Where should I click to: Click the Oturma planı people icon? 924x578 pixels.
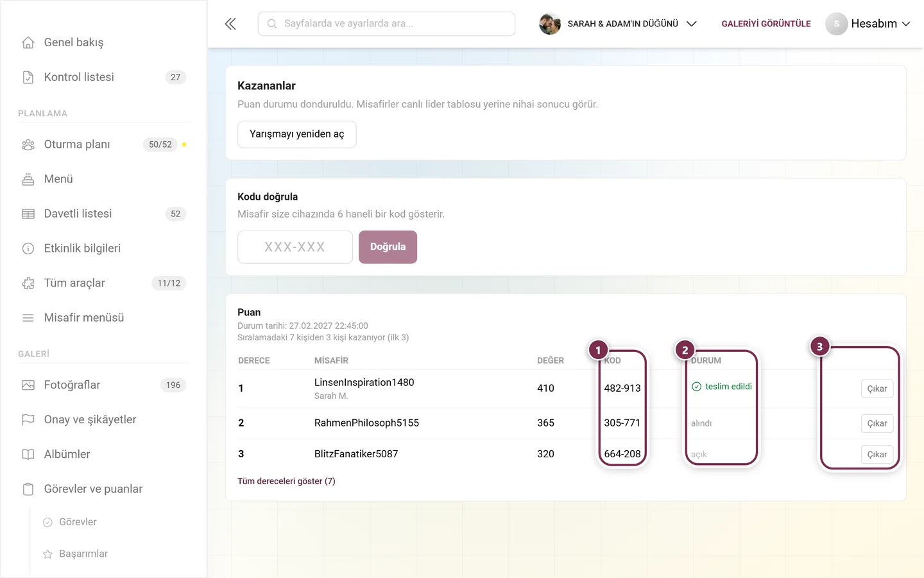(x=28, y=144)
